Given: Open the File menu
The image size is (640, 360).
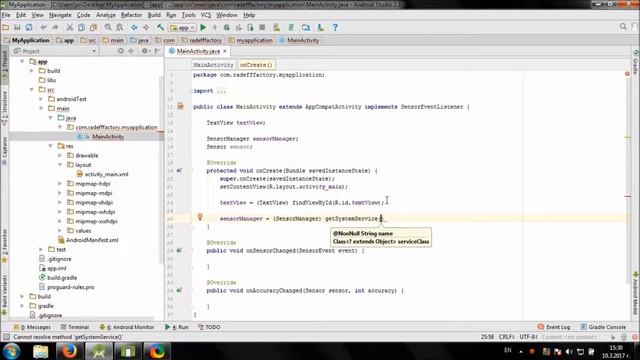Looking at the screenshot, I should pos(6,15).
